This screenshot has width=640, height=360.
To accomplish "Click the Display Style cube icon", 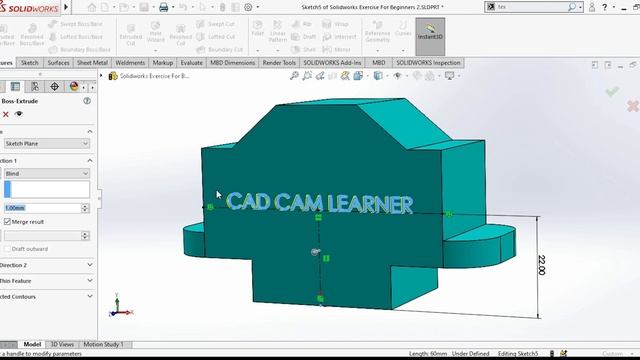I will (378, 76).
